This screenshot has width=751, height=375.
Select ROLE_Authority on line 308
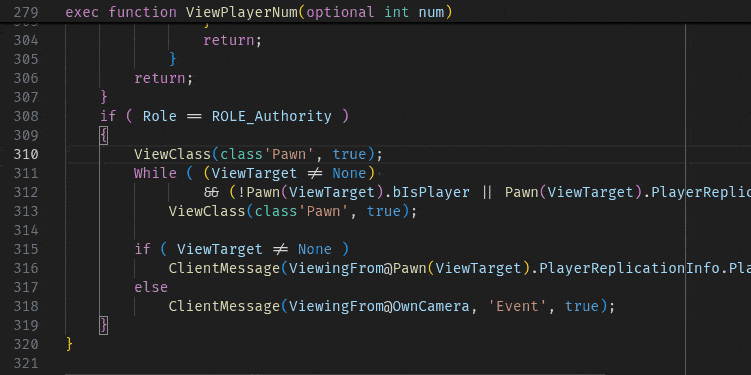pos(272,116)
